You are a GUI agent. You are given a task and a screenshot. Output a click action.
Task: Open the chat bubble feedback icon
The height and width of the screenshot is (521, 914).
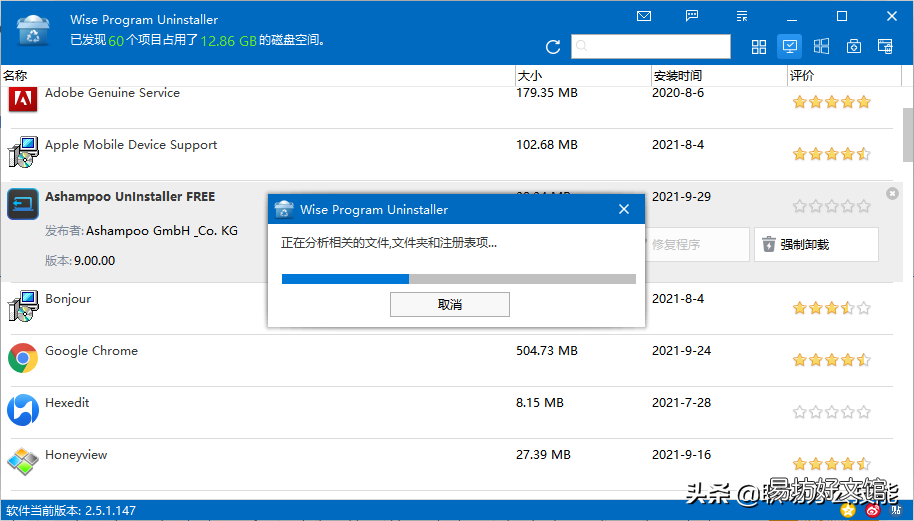tap(692, 16)
